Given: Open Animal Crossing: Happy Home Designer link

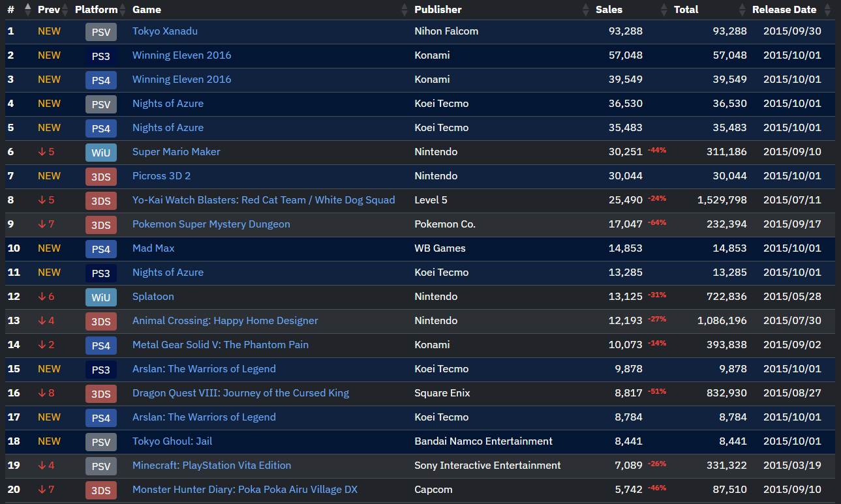Looking at the screenshot, I should (x=225, y=321).
